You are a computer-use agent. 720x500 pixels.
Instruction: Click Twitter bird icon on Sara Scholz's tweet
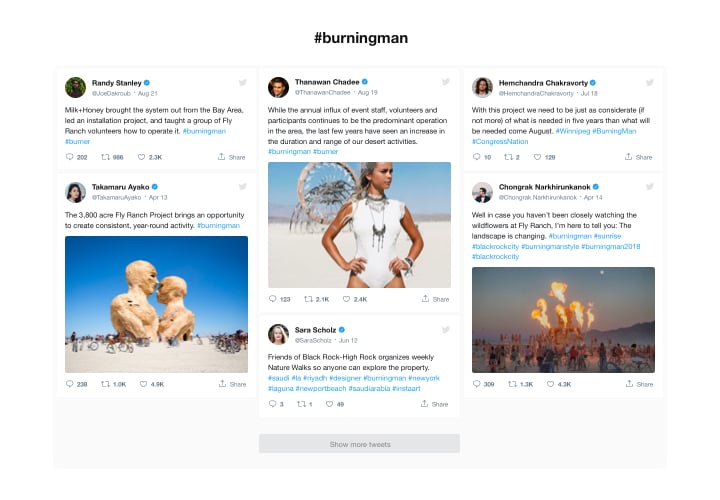[445, 330]
